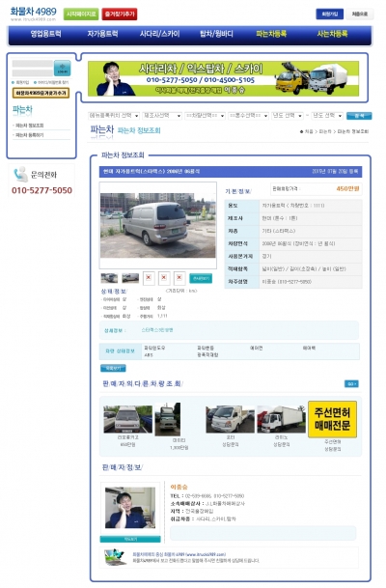Click the 화물차 4989 site logo

click(x=33, y=14)
